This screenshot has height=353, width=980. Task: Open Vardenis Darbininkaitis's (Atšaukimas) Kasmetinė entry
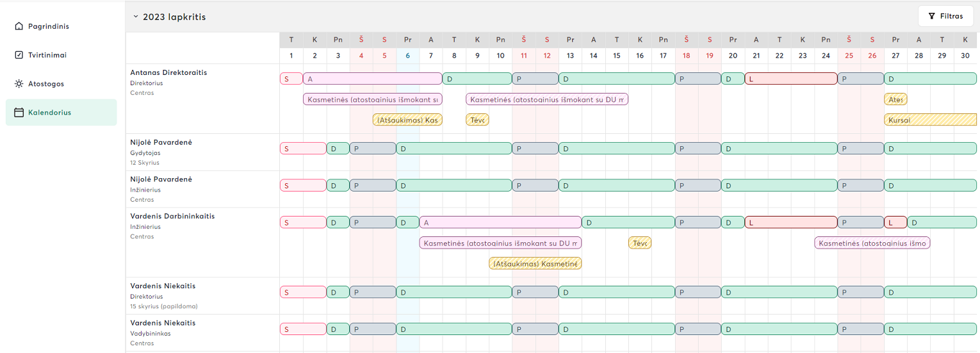[x=535, y=263]
